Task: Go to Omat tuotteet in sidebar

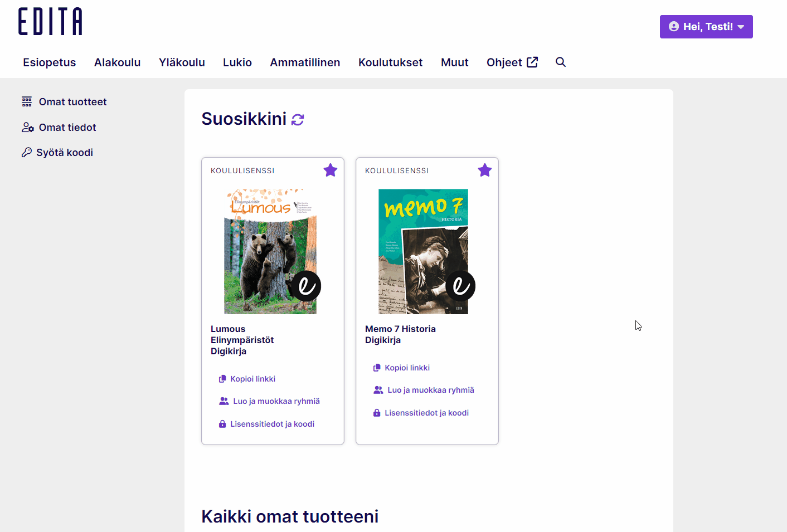Action: click(x=64, y=102)
